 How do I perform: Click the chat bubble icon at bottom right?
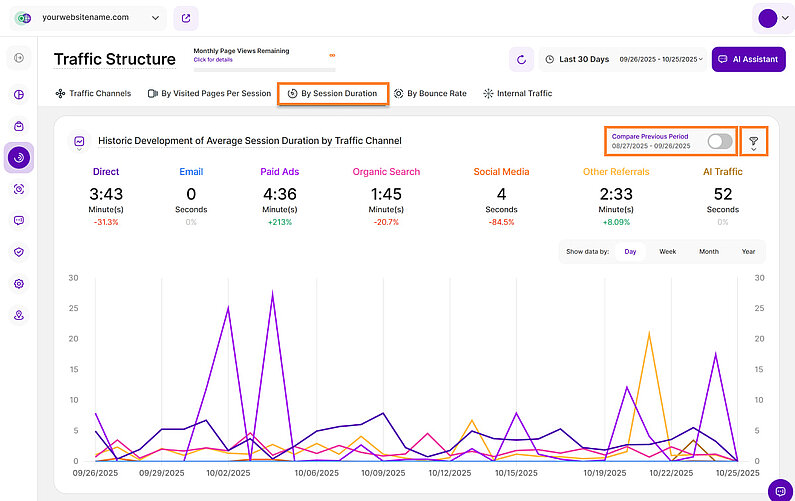(779, 489)
